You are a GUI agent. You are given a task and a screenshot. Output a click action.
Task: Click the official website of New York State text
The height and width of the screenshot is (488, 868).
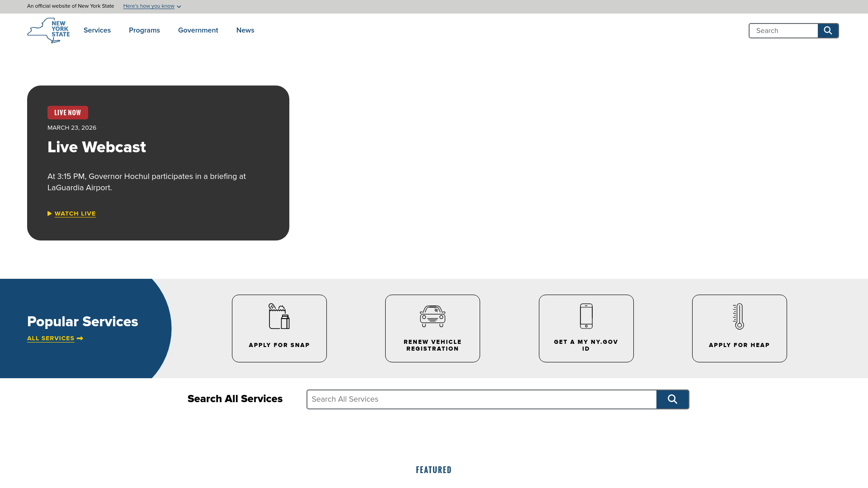(x=71, y=6)
